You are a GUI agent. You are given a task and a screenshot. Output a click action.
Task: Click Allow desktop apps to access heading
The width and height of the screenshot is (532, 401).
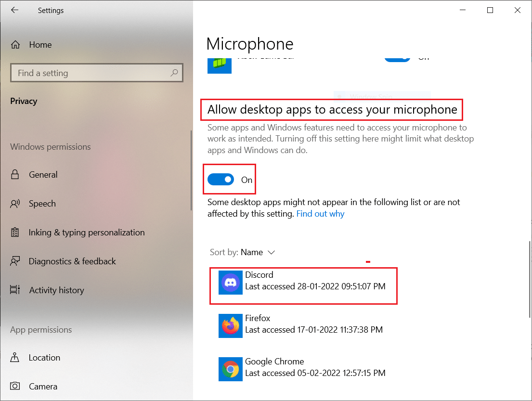click(332, 110)
